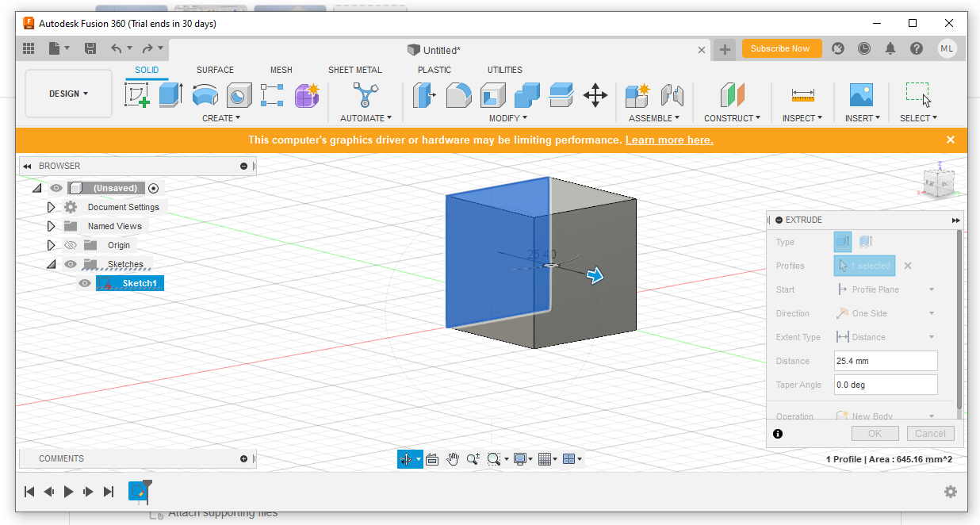Click the Look At navigation icon
This screenshot has height=525, width=980.
[x=432, y=458]
